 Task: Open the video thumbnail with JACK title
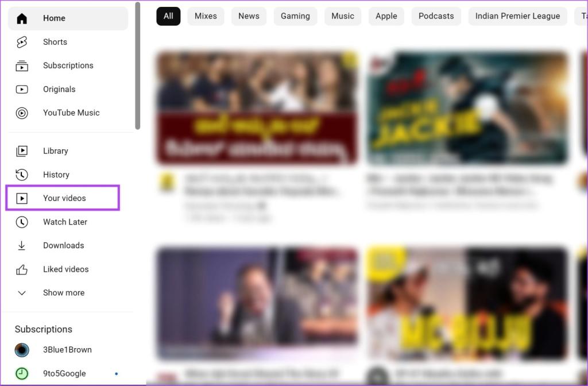click(x=467, y=108)
